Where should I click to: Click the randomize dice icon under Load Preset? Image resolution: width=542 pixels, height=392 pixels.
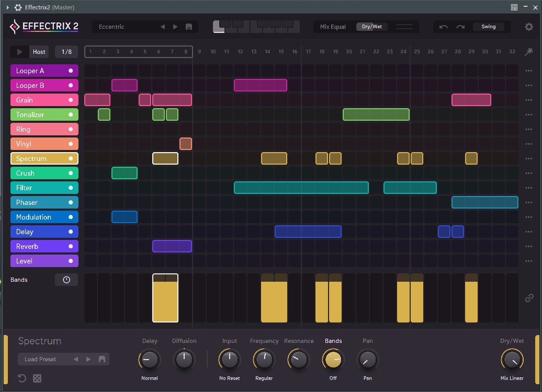pyautogui.click(x=37, y=378)
